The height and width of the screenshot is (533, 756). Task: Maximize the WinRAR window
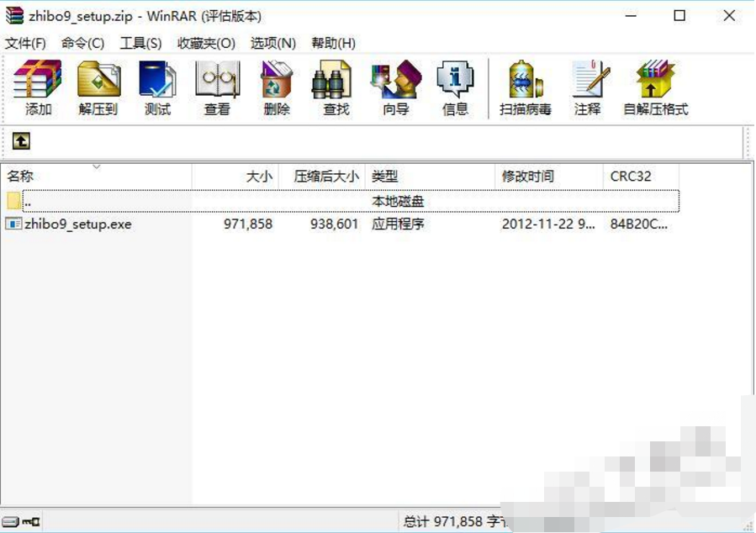point(679,16)
